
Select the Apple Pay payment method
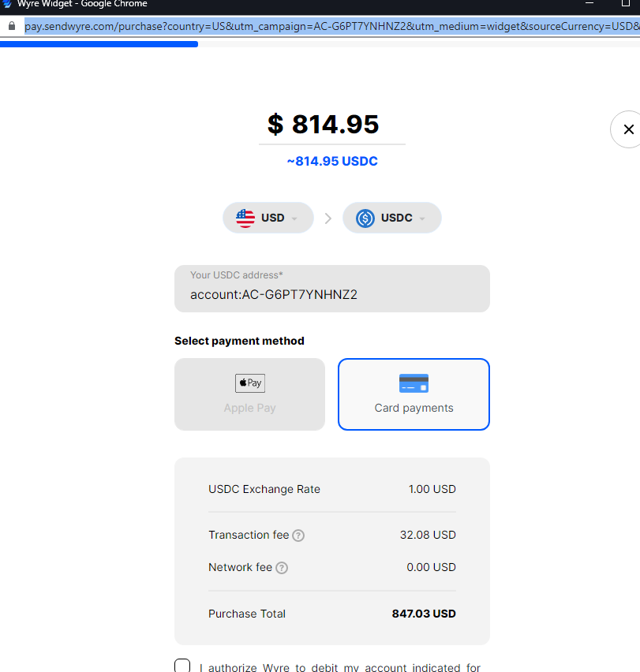click(250, 394)
